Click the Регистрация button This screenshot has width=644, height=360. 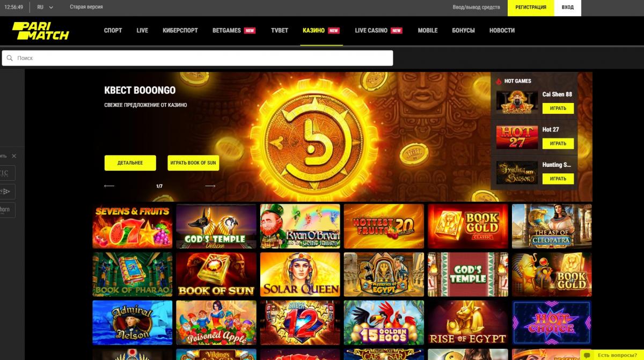(x=531, y=8)
